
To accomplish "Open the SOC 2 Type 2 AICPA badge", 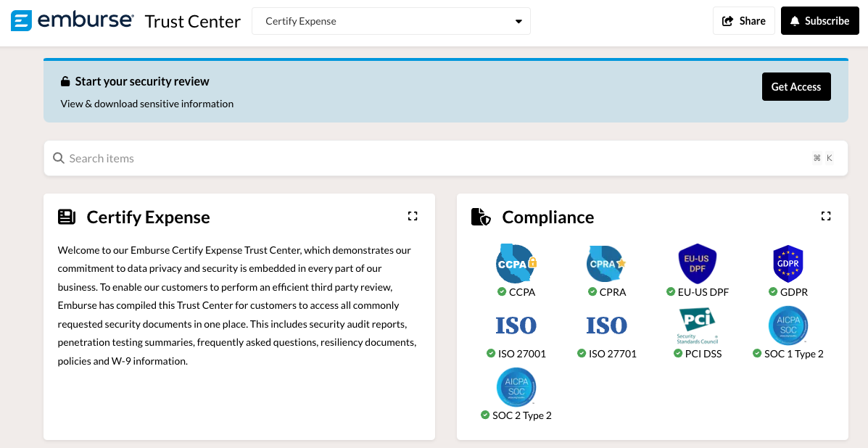I will [x=516, y=387].
